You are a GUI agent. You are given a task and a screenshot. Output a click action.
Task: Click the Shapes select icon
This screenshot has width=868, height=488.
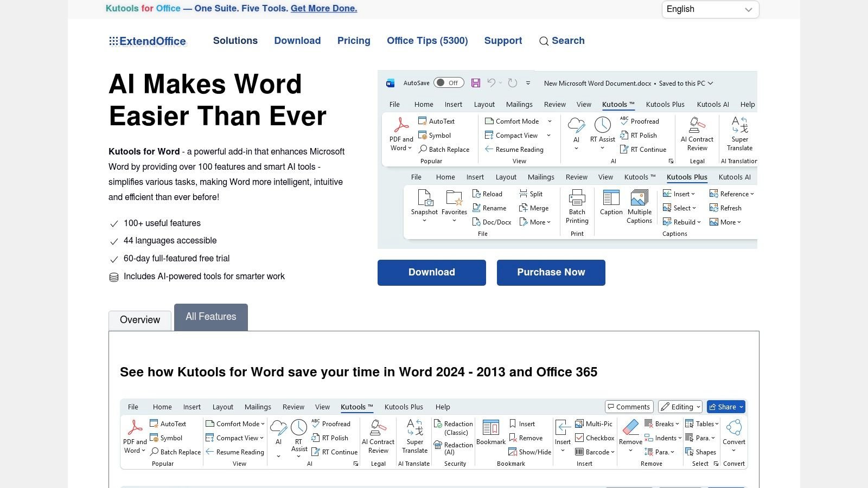tap(690, 452)
